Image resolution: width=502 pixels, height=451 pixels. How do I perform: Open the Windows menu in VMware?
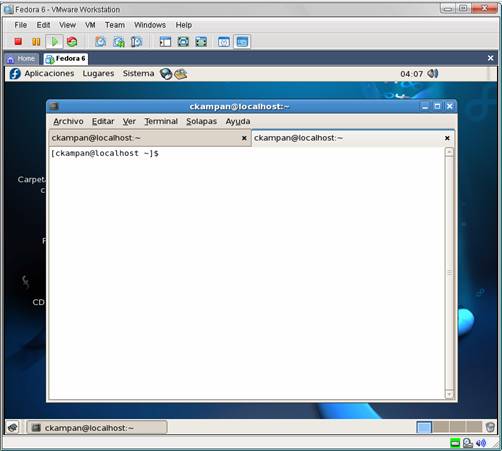150,25
